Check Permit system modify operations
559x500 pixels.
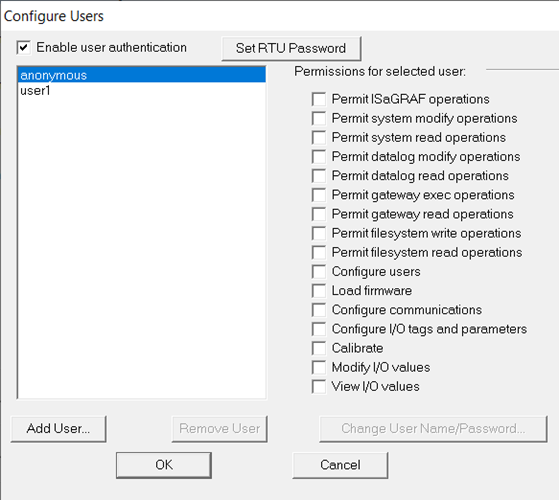pyautogui.click(x=319, y=118)
